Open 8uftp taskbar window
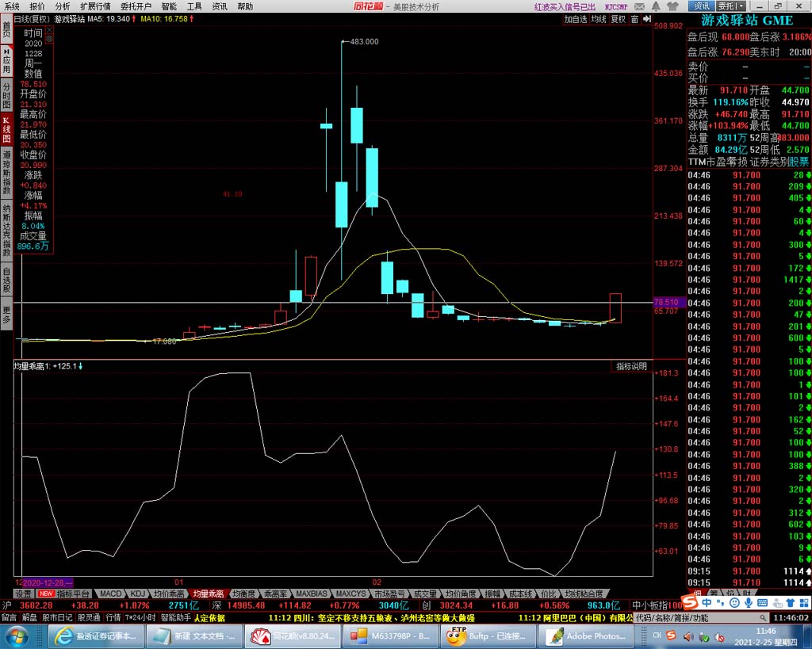 (488, 636)
